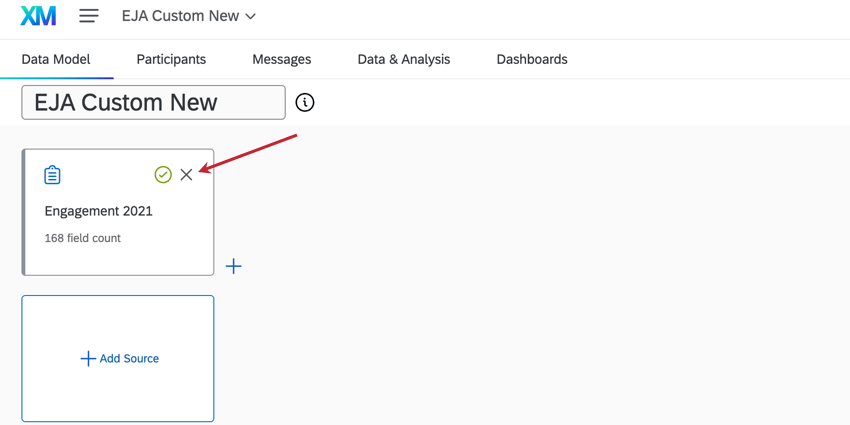This screenshot has height=425, width=850.
Task: Expand the chevron beside the project title
Action: coord(250,17)
